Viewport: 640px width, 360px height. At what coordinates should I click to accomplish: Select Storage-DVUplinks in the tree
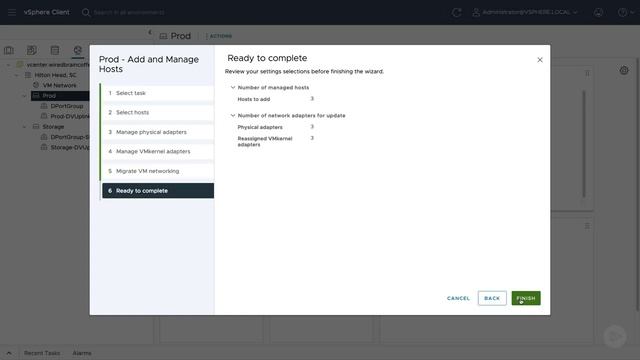69,147
